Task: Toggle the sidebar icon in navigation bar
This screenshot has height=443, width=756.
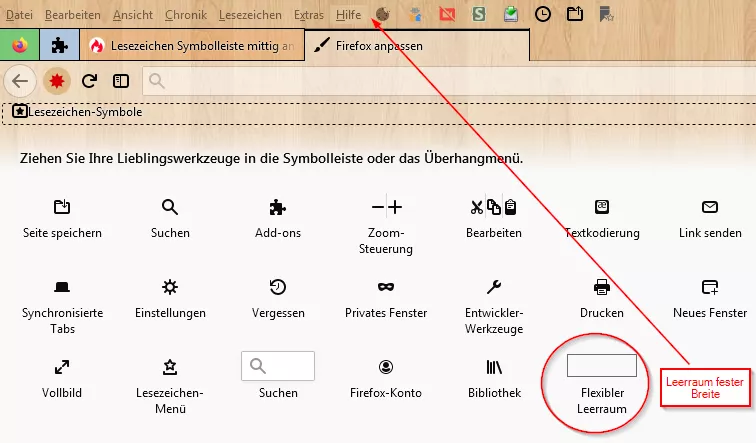Action: click(121, 81)
